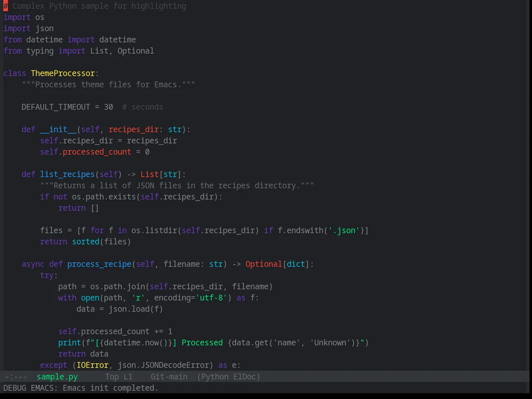This screenshot has height=399, width=532.
Task: Click the 'with' keyword before open
Action: coord(67,298)
